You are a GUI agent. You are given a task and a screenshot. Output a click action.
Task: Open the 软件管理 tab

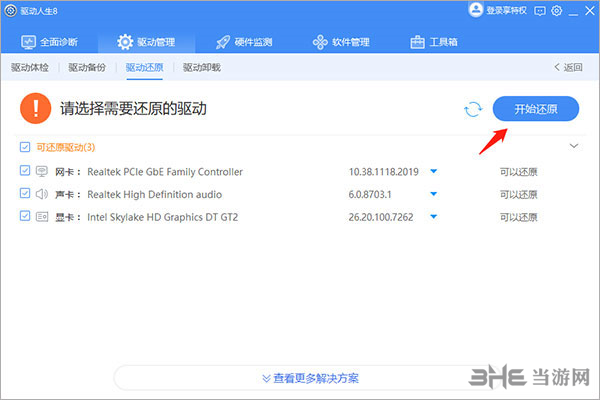click(341, 42)
